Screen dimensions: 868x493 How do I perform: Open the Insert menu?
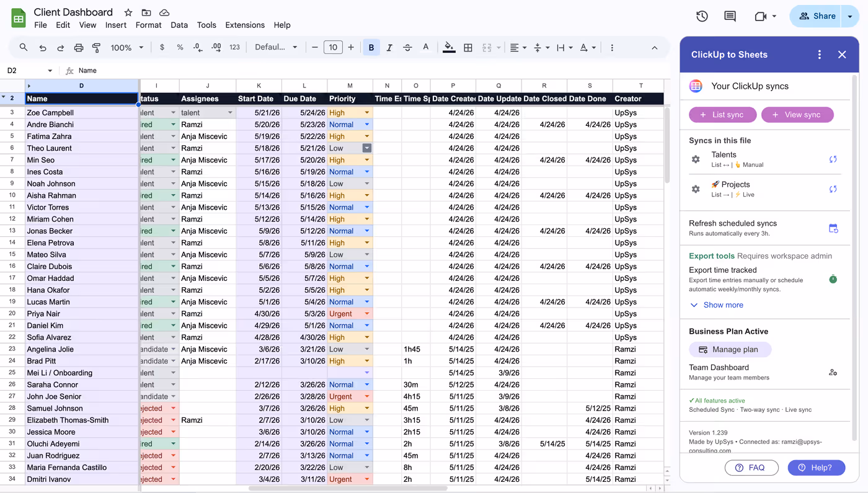tap(116, 25)
